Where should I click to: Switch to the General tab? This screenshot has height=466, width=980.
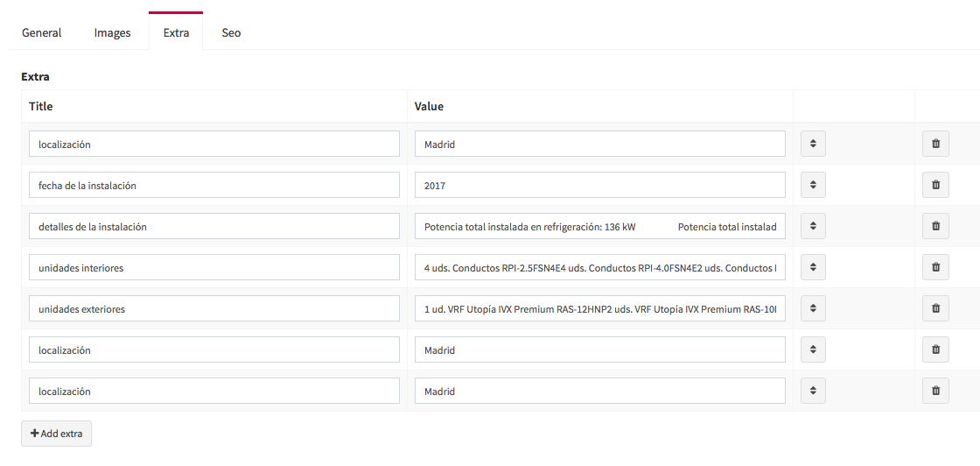tap(42, 32)
